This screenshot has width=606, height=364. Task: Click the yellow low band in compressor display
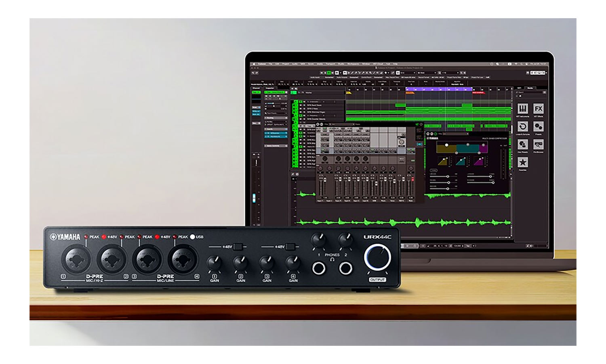tap(446, 149)
